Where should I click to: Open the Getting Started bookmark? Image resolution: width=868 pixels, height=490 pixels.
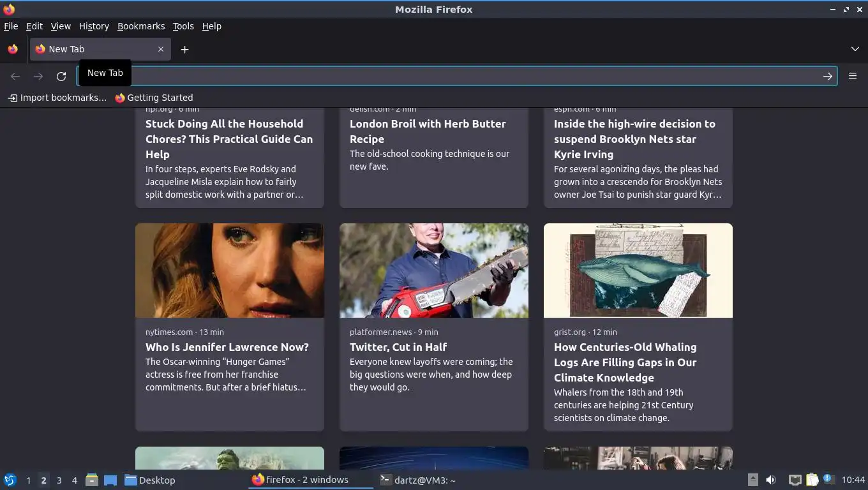[x=154, y=98]
